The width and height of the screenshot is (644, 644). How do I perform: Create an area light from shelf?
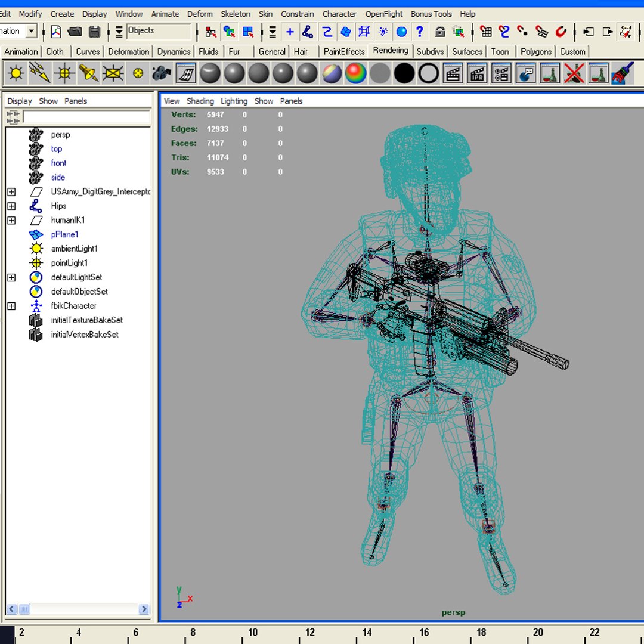[x=113, y=73]
